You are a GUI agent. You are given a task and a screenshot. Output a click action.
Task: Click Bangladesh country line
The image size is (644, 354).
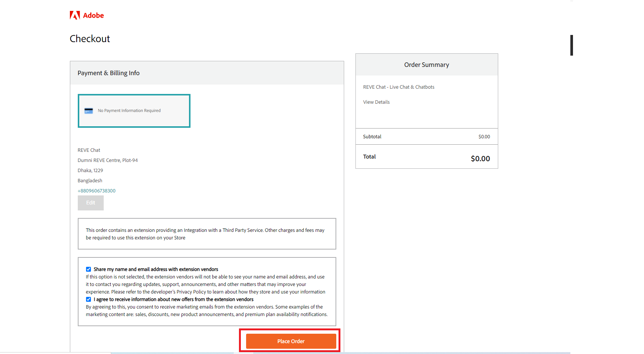tap(90, 181)
